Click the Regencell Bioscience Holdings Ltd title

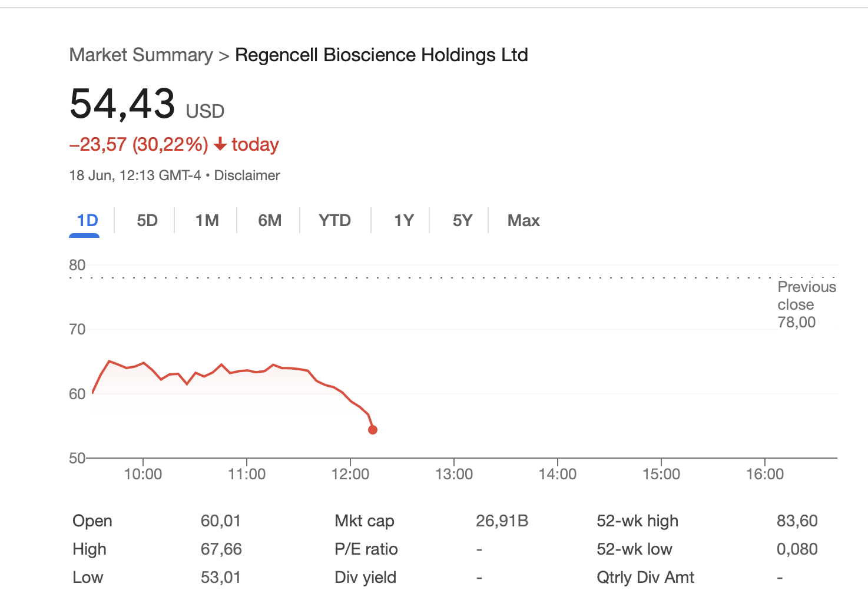[381, 55]
